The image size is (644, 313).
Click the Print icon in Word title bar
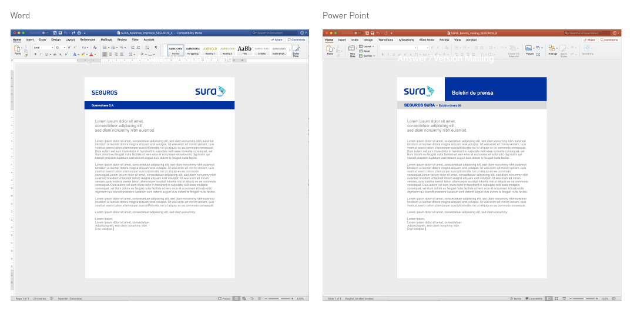point(79,33)
